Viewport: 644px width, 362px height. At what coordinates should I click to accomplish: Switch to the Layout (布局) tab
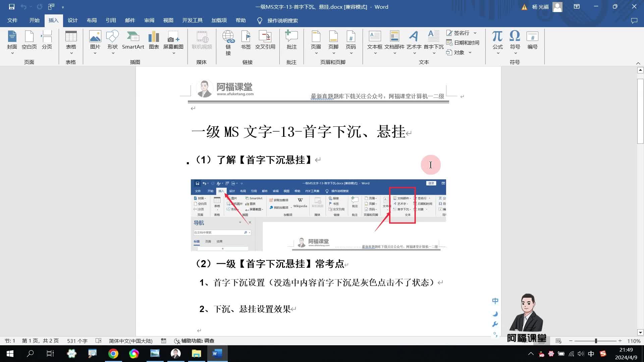pyautogui.click(x=92, y=20)
